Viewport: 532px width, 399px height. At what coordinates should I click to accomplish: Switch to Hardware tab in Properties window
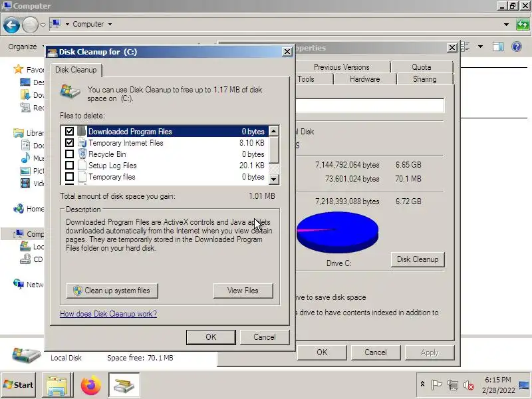point(364,79)
